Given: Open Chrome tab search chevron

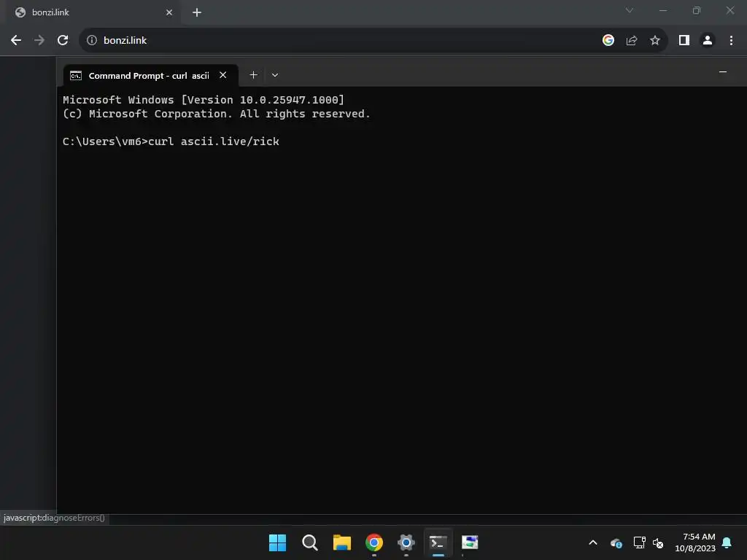Looking at the screenshot, I should pos(630,10).
